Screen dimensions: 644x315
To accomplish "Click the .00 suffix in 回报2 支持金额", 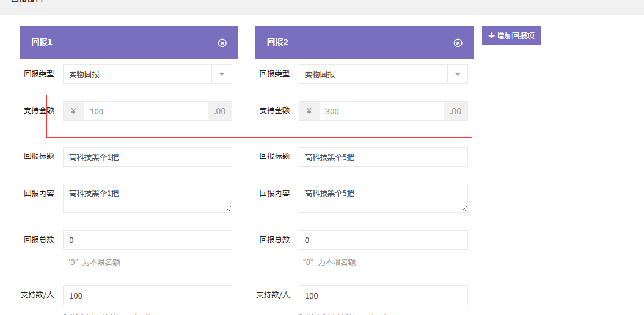I will 455,111.
